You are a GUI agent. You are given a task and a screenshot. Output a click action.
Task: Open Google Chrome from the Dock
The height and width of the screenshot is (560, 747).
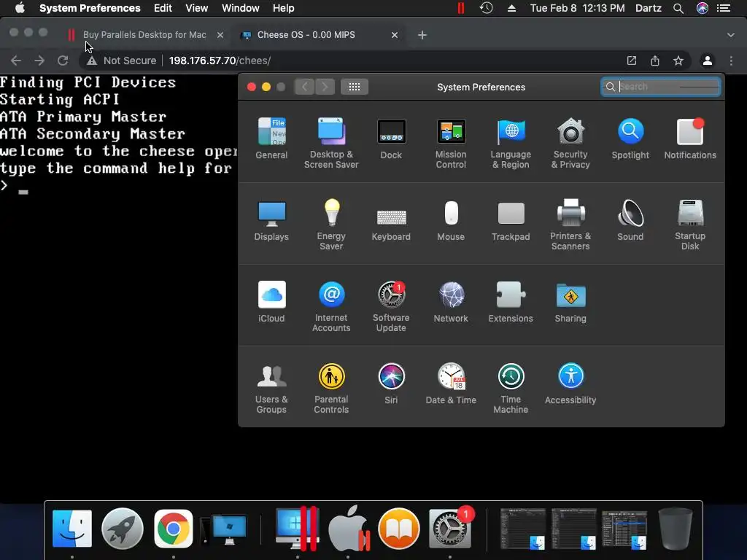(174, 529)
